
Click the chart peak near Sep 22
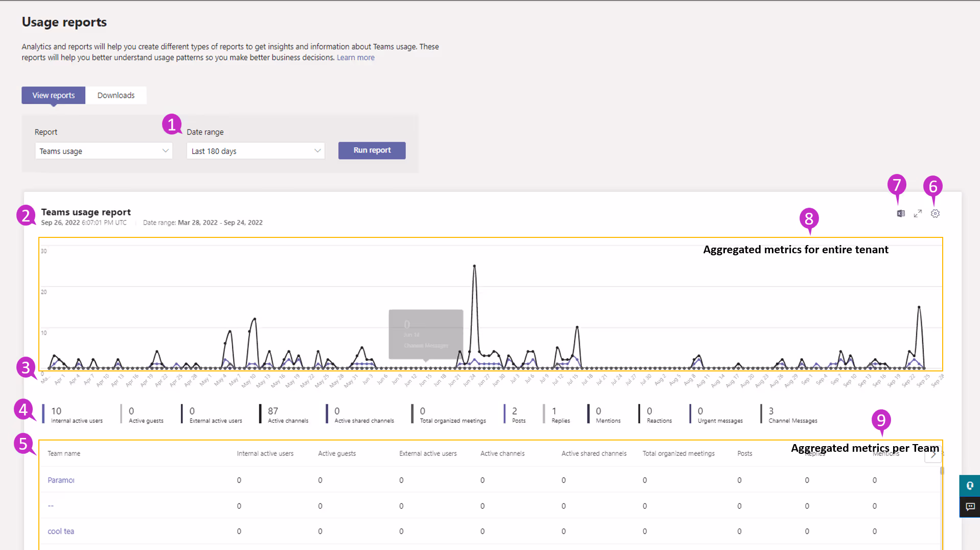tap(919, 307)
